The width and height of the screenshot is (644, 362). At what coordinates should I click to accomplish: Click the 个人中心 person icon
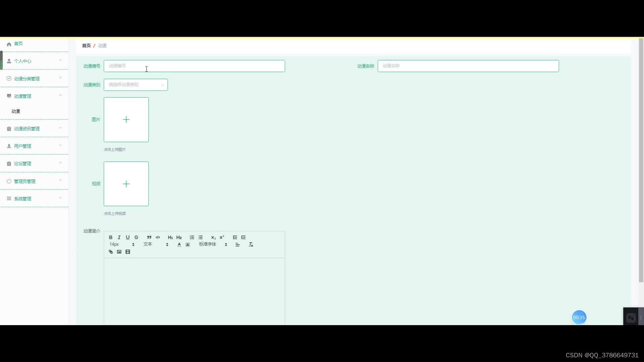coord(9,61)
